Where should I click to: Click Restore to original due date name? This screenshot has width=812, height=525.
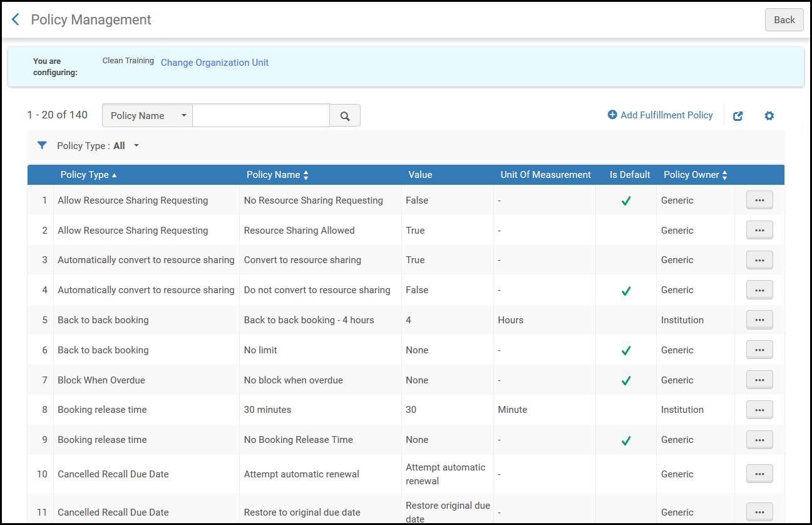(x=302, y=512)
